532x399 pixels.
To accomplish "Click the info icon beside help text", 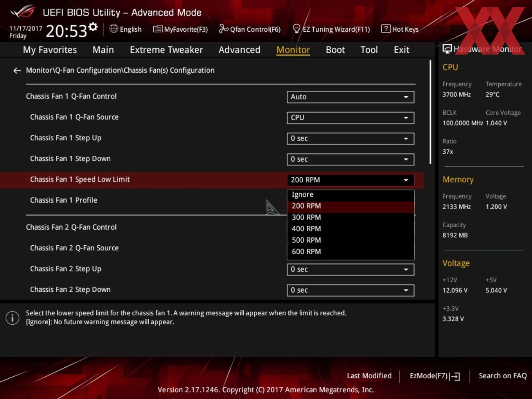I will 13,318.
